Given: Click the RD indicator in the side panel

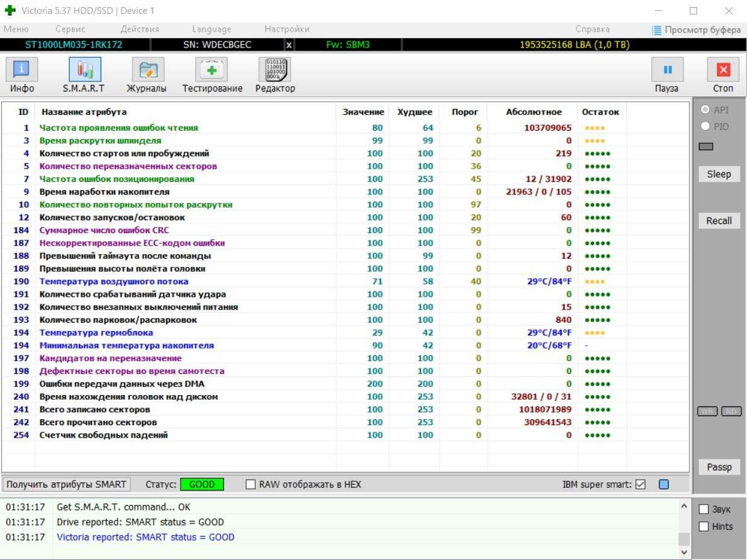Looking at the screenshot, I should tap(731, 411).
